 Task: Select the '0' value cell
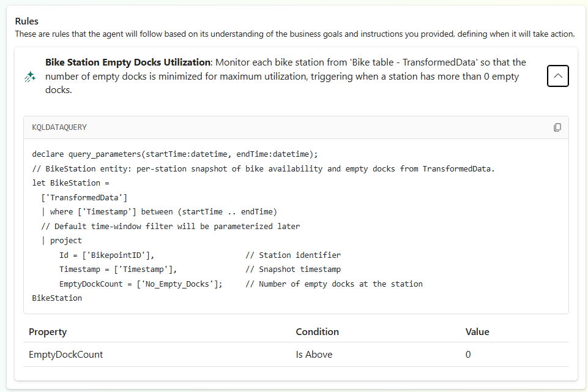tap(468, 355)
